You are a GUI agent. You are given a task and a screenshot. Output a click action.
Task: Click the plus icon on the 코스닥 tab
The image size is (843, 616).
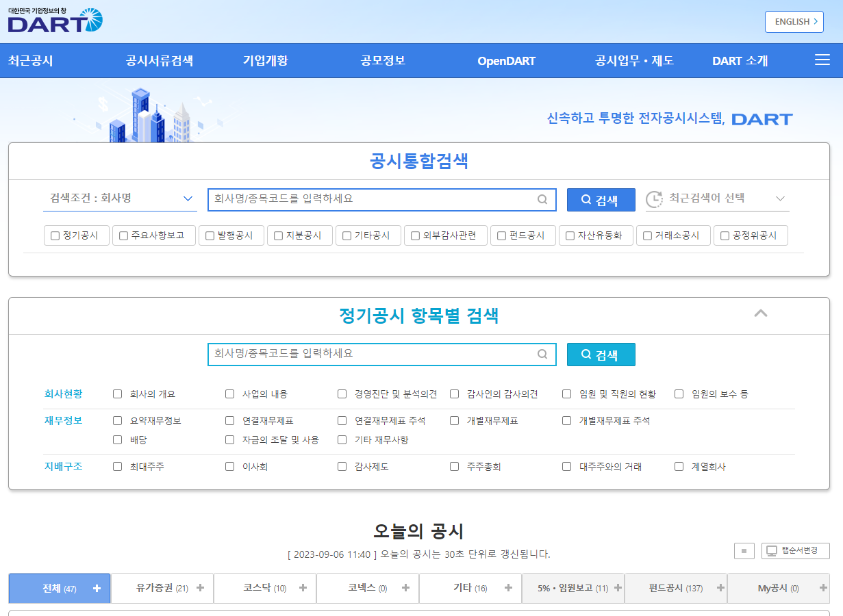pyautogui.click(x=302, y=587)
